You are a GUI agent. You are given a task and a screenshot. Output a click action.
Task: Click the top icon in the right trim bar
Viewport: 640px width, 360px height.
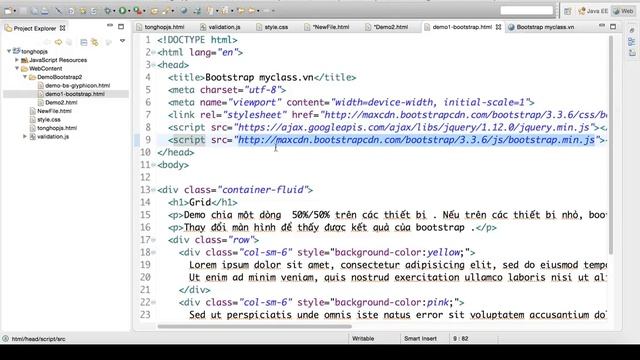pos(632,31)
